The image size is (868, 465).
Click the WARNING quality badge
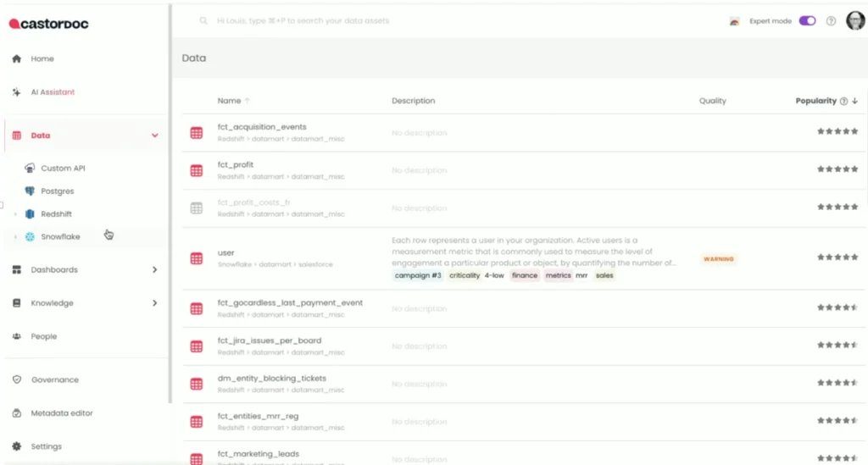point(719,259)
